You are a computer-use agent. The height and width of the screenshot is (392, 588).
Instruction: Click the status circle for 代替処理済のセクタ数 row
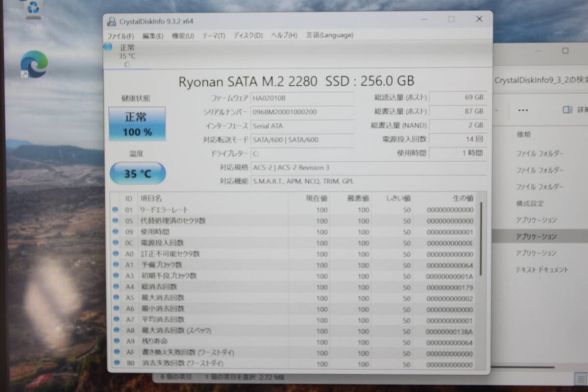[x=115, y=220]
